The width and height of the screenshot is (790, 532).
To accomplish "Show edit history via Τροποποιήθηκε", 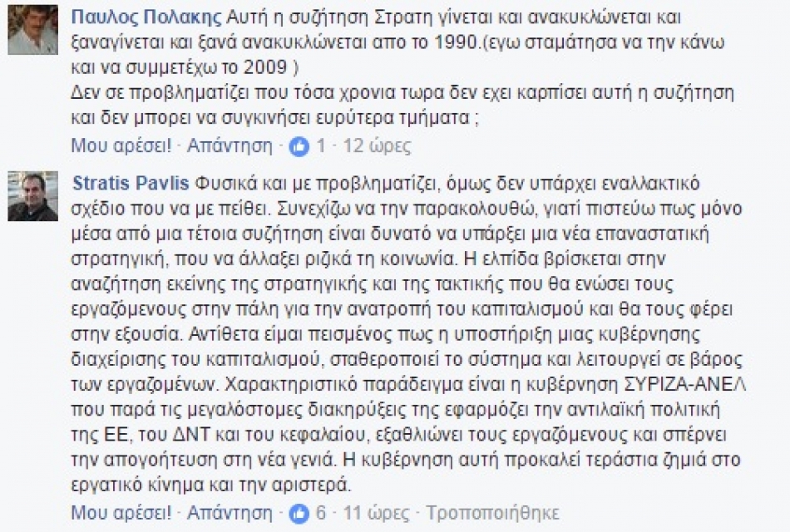I will click(x=493, y=511).
